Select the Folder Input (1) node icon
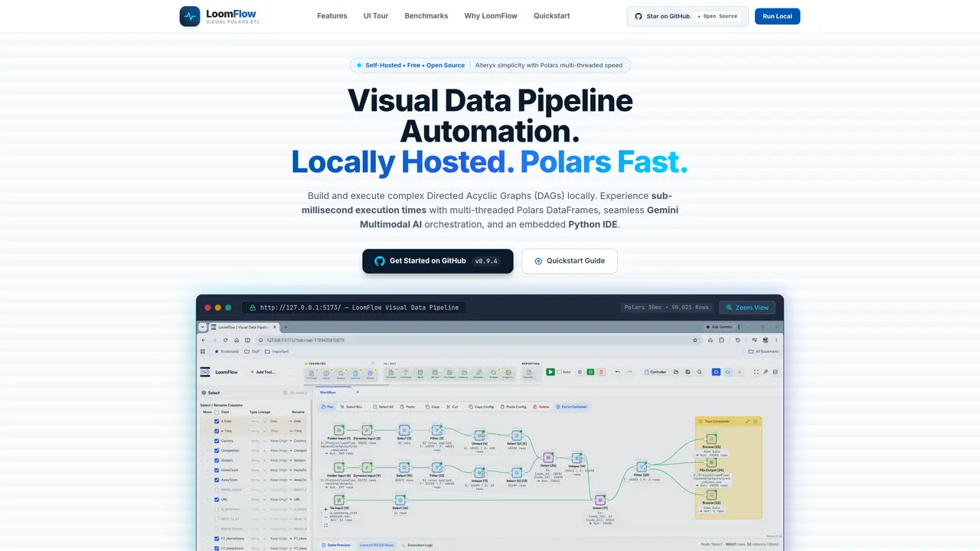The height and width of the screenshot is (551, 980). pos(338,430)
